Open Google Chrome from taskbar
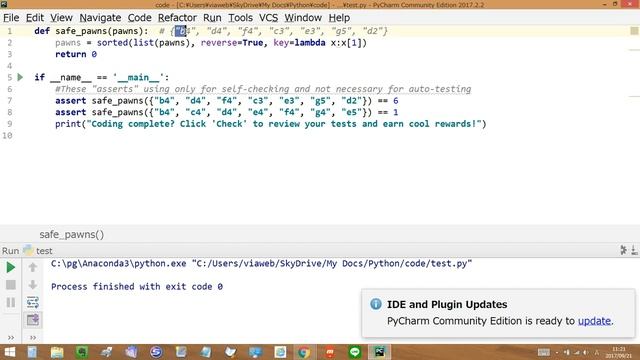This screenshot has width=640, height=360. tap(304, 352)
